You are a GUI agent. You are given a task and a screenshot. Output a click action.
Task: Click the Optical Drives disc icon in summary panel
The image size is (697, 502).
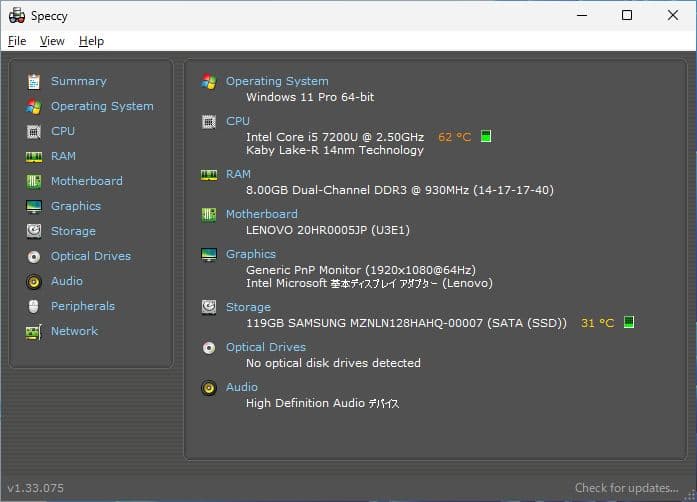[209, 348]
